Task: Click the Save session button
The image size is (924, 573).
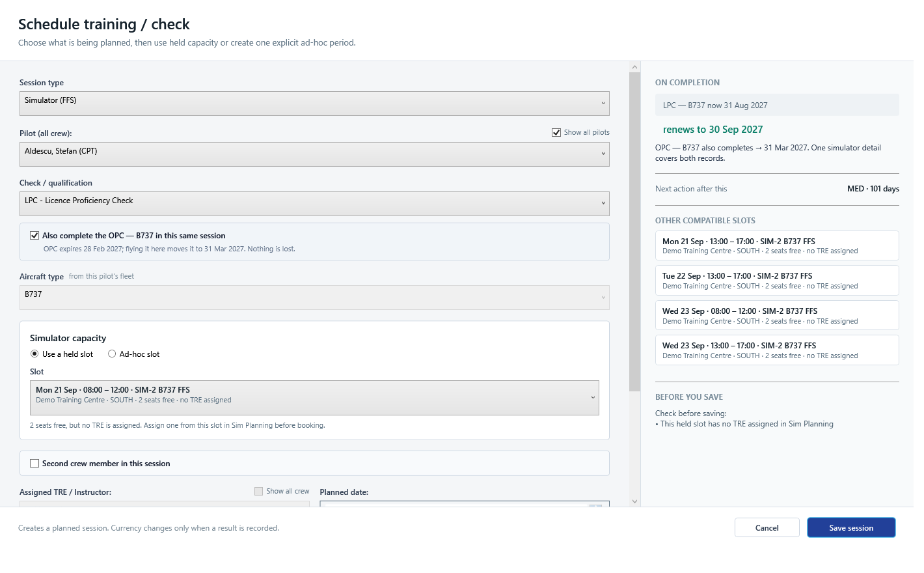Action: point(851,528)
